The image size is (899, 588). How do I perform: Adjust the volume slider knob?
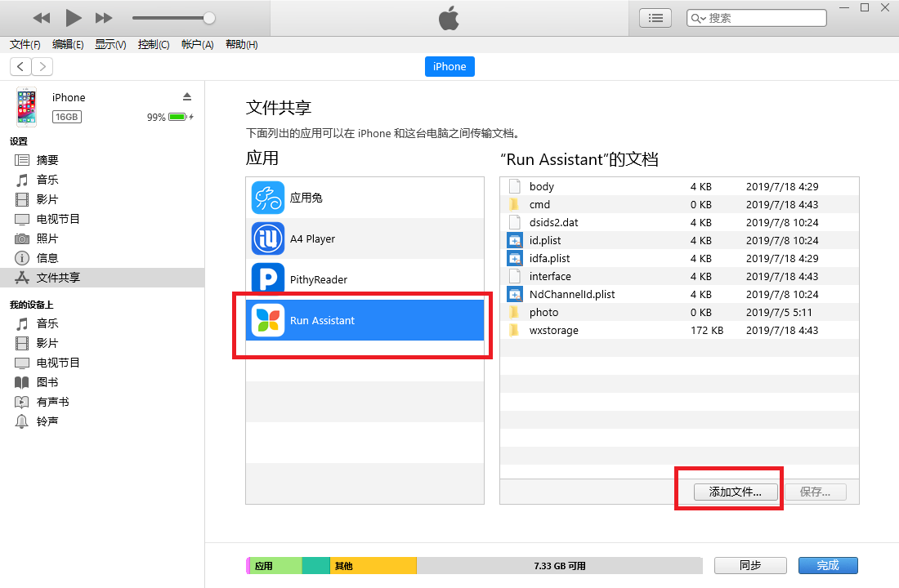tap(209, 18)
